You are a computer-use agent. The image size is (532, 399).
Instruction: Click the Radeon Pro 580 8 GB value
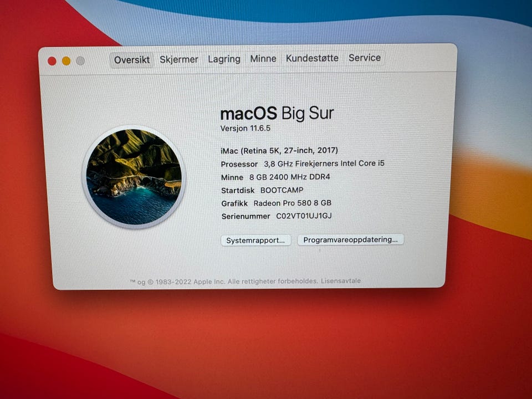293,203
